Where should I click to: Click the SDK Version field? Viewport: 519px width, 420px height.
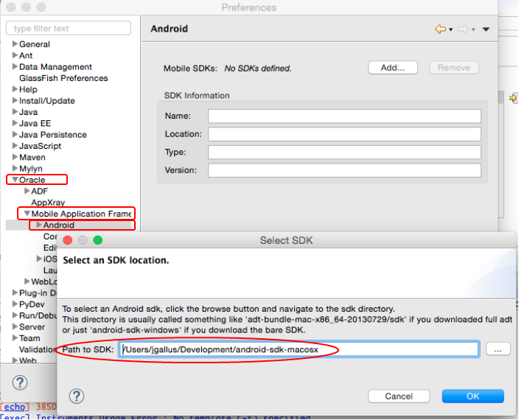pos(344,170)
